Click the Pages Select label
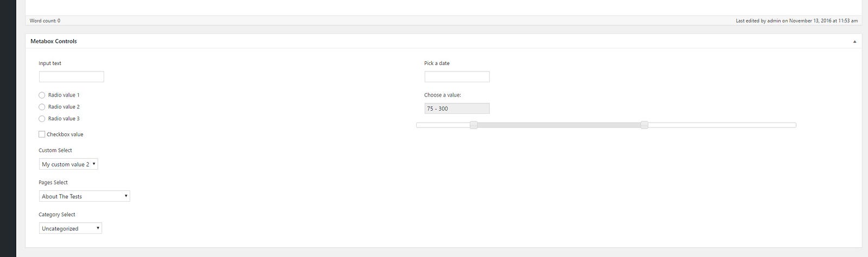 click(53, 182)
